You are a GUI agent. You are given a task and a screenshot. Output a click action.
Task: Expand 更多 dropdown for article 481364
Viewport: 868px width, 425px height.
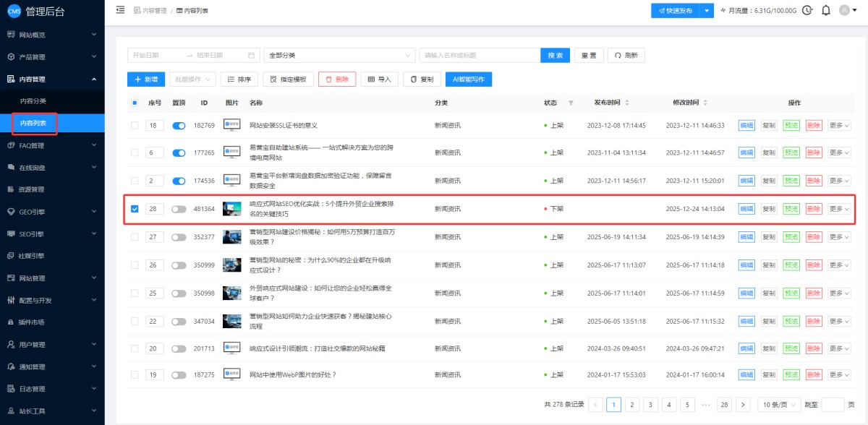[x=839, y=209]
